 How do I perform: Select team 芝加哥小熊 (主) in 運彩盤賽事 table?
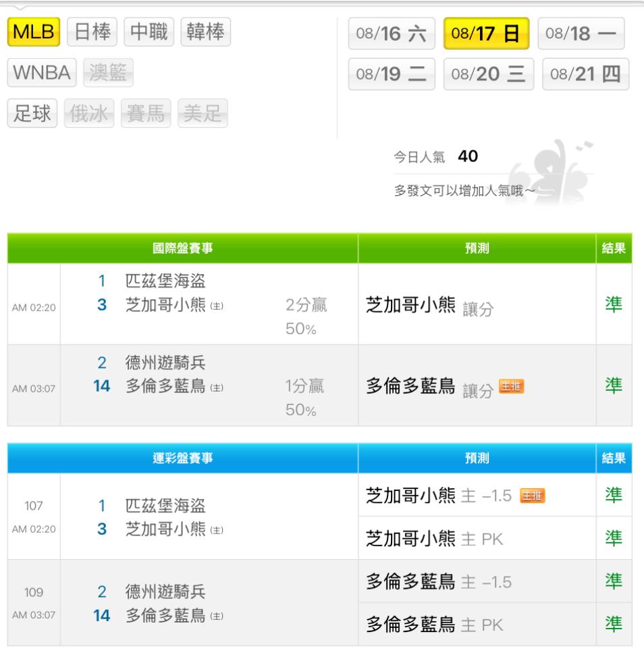coord(174,529)
